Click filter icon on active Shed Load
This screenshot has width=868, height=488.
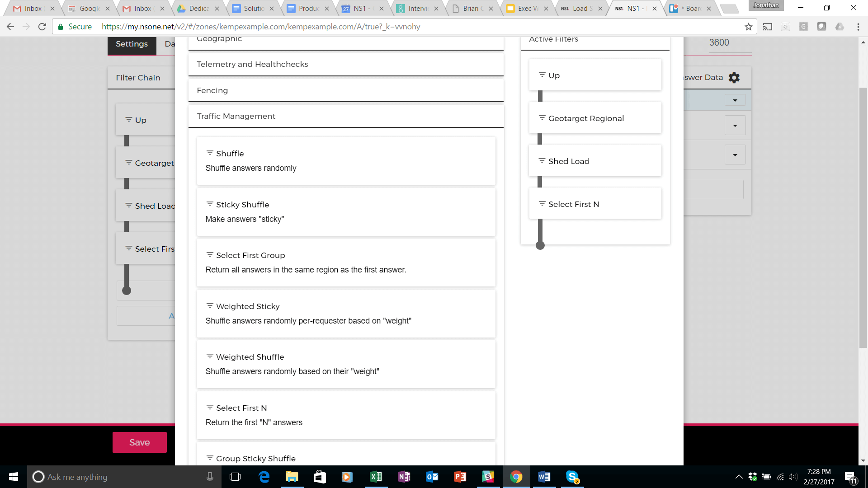pyautogui.click(x=542, y=161)
